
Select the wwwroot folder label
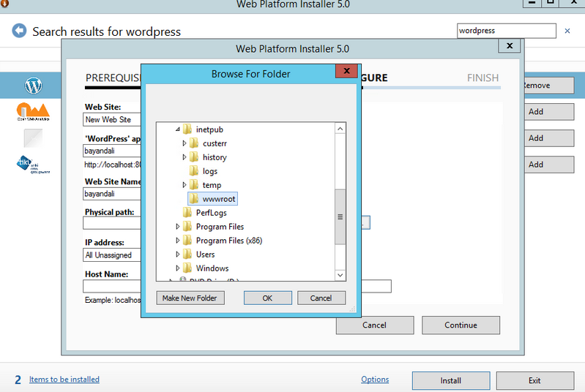219,199
